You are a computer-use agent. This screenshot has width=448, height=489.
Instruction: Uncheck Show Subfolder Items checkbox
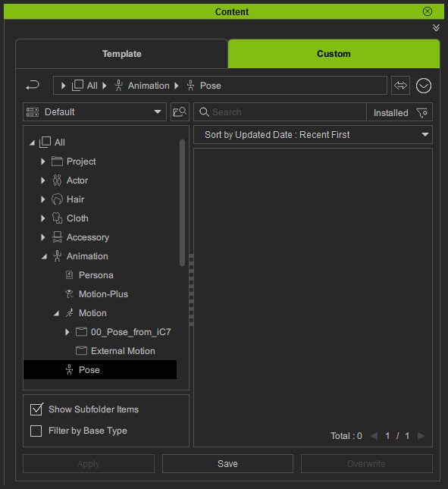tap(36, 409)
